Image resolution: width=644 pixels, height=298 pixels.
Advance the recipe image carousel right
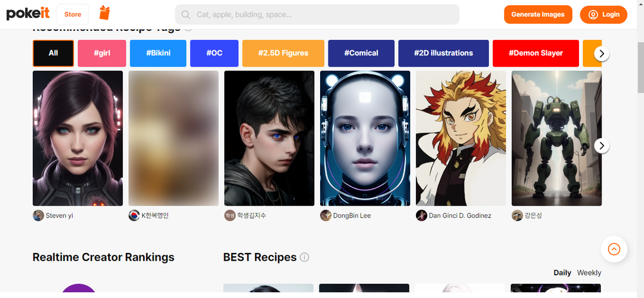(x=601, y=145)
